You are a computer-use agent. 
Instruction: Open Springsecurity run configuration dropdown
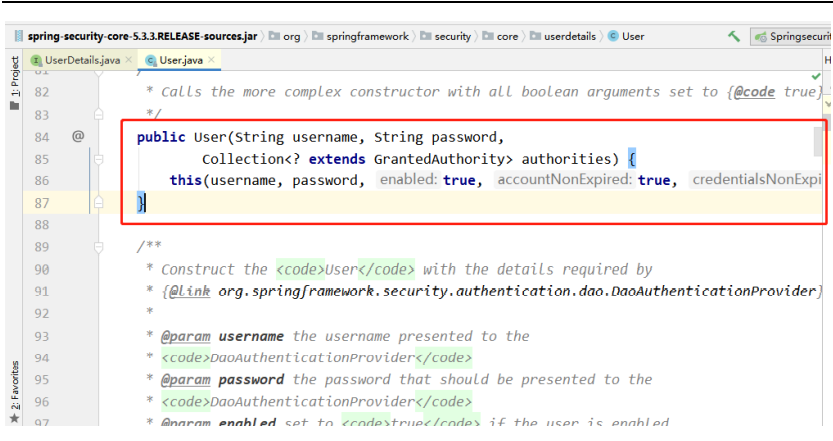coord(795,36)
